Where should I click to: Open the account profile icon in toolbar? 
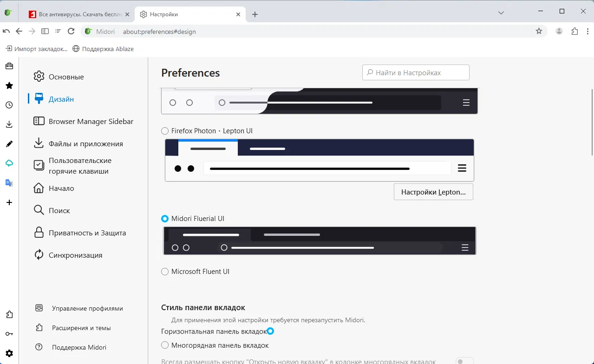[559, 31]
